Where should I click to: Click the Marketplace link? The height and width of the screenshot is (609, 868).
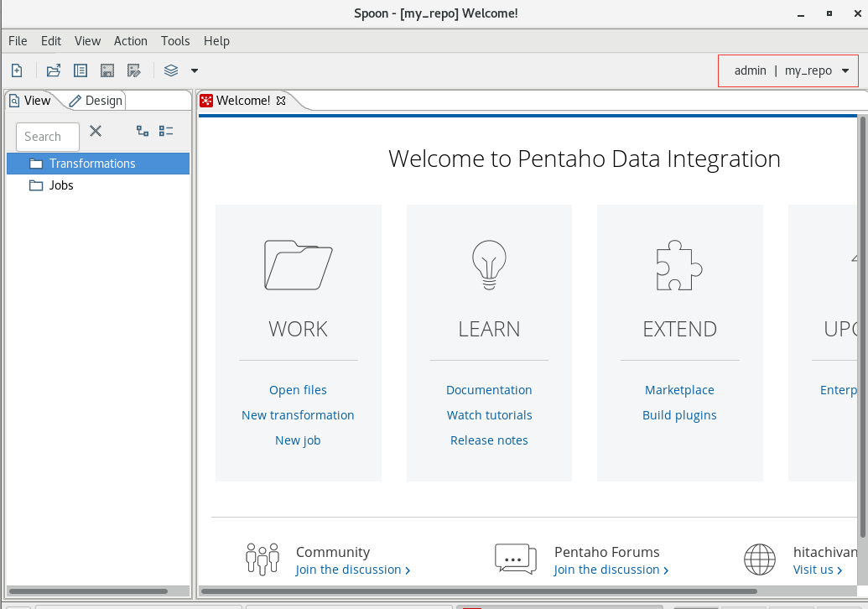click(680, 390)
